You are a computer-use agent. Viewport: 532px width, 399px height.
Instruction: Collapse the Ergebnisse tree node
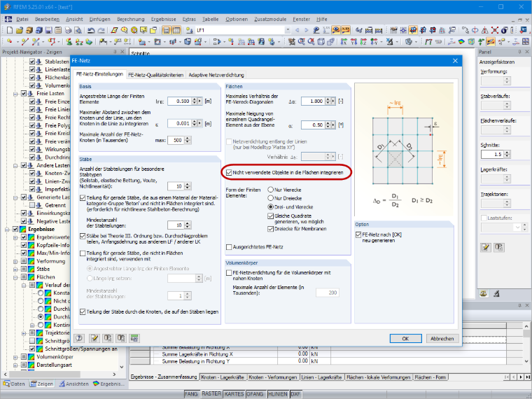[7, 230]
